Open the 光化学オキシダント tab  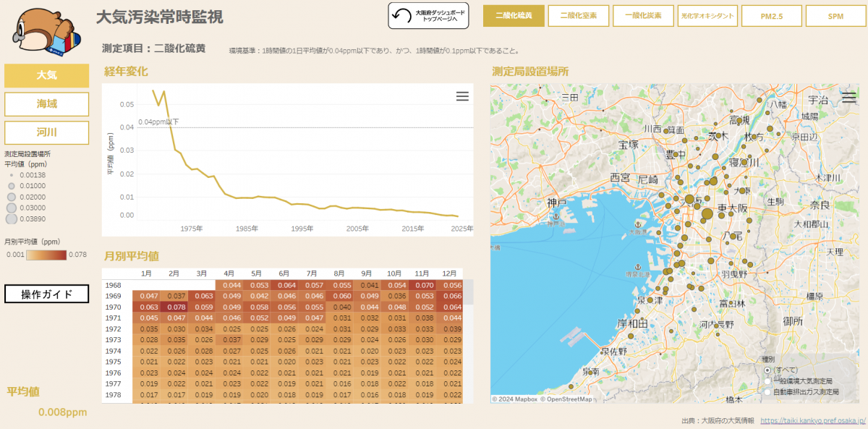coord(707,16)
